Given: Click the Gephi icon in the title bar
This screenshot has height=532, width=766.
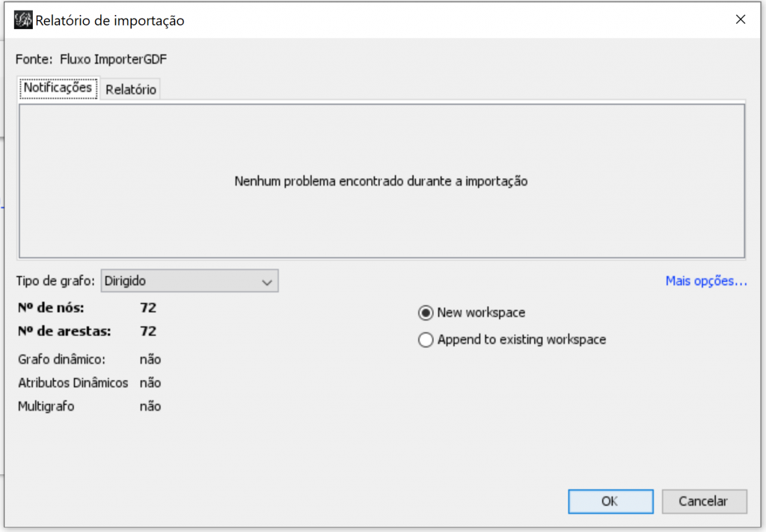Looking at the screenshot, I should pyautogui.click(x=23, y=20).
